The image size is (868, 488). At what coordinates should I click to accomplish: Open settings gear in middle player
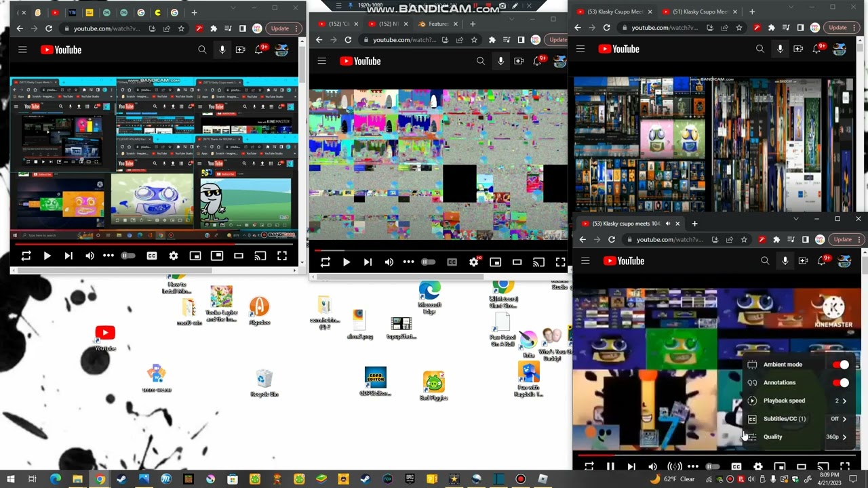[x=474, y=262]
